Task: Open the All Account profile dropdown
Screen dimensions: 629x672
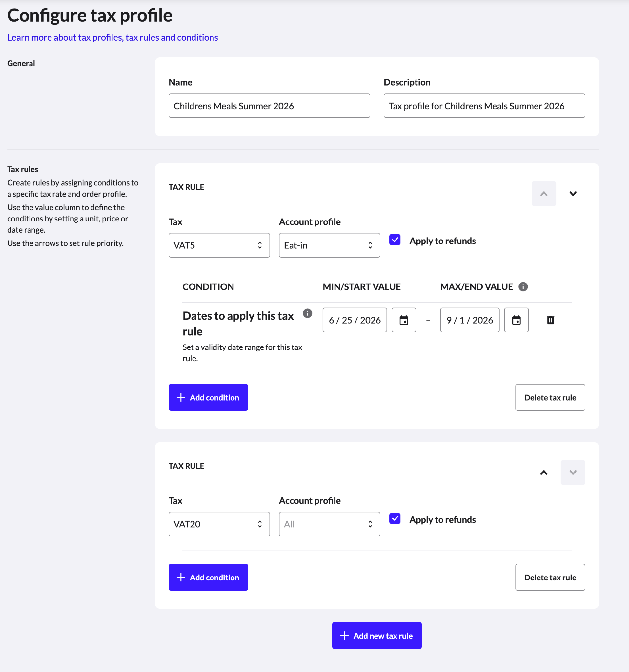Action: click(329, 524)
